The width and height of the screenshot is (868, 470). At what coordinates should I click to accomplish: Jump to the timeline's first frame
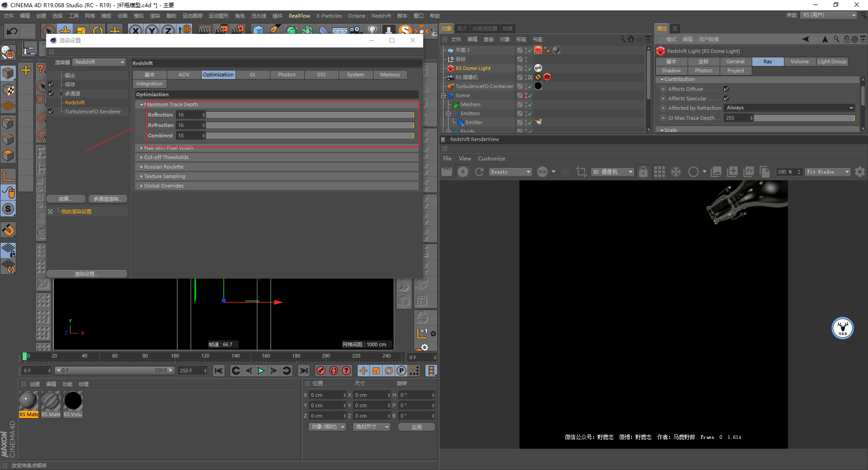219,371
